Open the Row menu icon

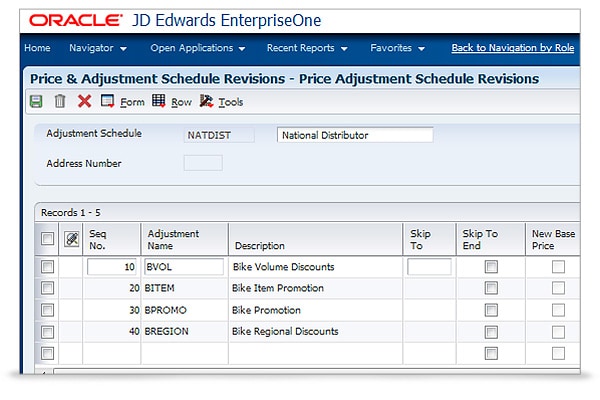click(159, 101)
